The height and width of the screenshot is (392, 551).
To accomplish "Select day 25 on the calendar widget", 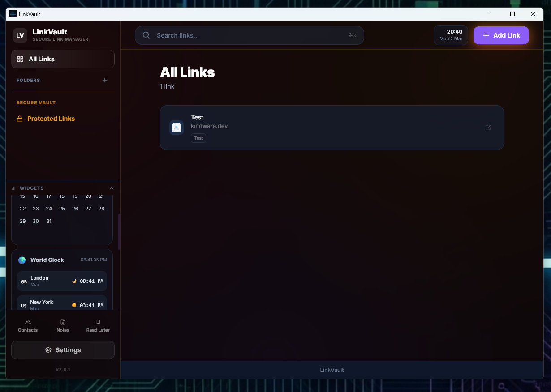I will [62, 208].
